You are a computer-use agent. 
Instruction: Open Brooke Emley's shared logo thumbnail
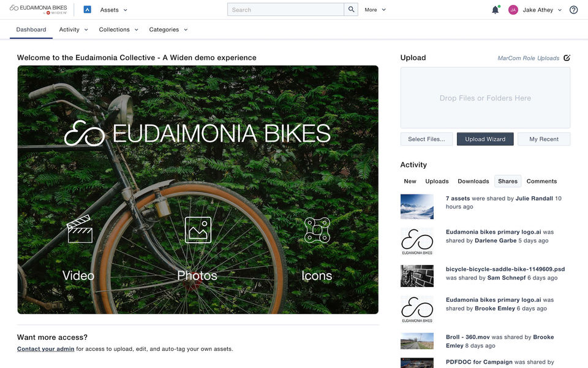[417, 309]
